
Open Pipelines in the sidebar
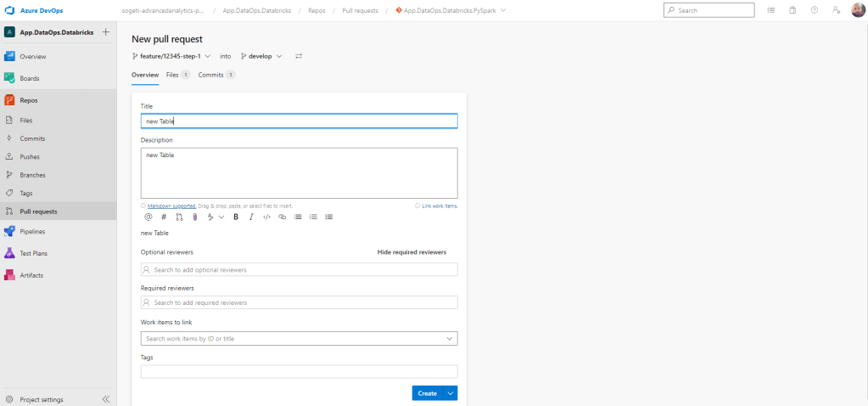pos(32,231)
